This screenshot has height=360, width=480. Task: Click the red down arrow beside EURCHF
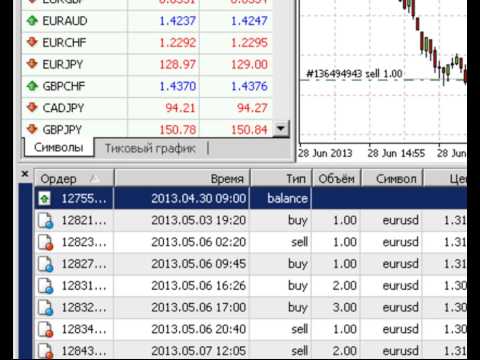coord(32,42)
